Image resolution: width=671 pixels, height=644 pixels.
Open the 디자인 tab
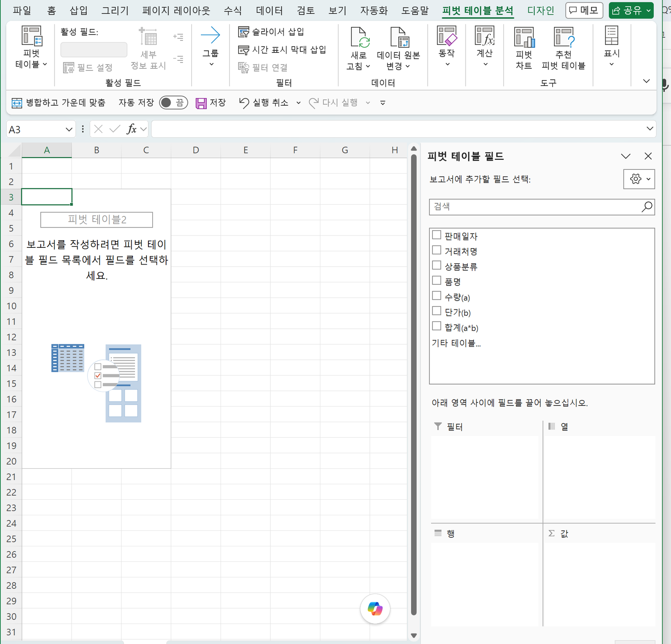tap(541, 10)
